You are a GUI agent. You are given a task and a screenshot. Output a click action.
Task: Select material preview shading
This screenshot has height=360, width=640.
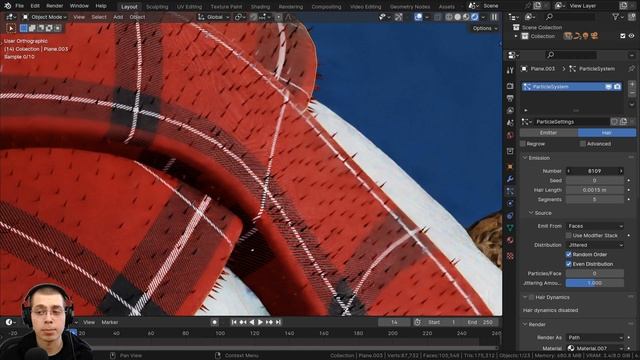[x=466, y=17]
